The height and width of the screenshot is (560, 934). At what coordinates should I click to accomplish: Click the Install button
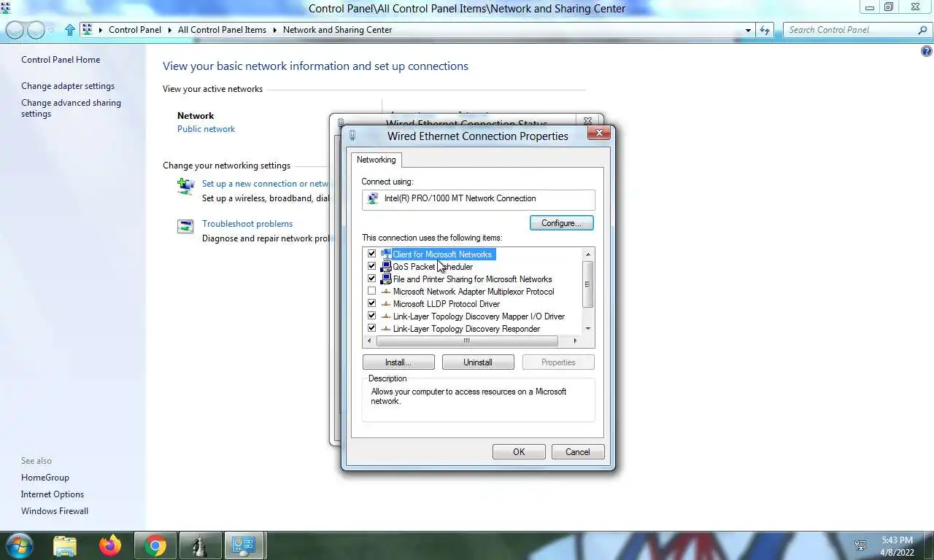click(x=398, y=362)
